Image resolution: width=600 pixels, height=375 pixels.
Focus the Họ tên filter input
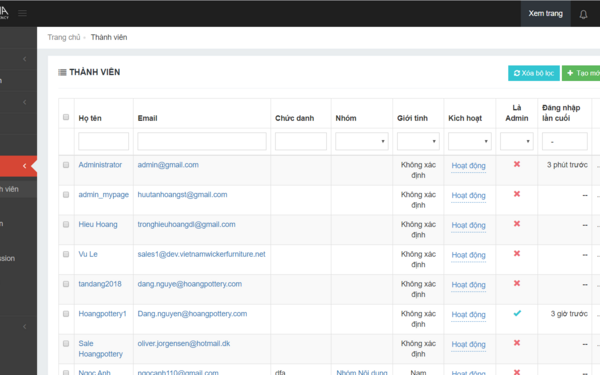click(x=103, y=141)
